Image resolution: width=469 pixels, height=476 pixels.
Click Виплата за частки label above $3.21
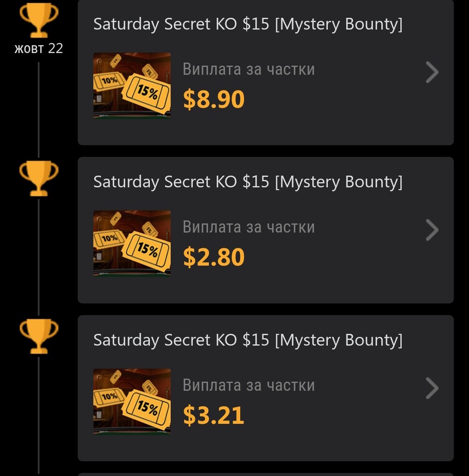pyautogui.click(x=249, y=385)
